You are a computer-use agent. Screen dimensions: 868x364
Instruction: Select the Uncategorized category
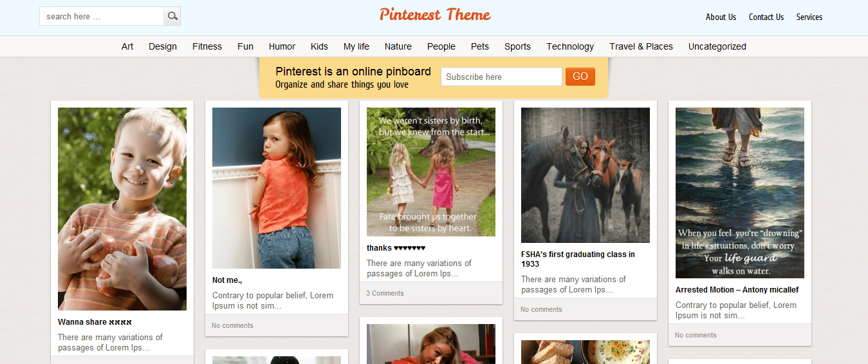[x=717, y=46]
